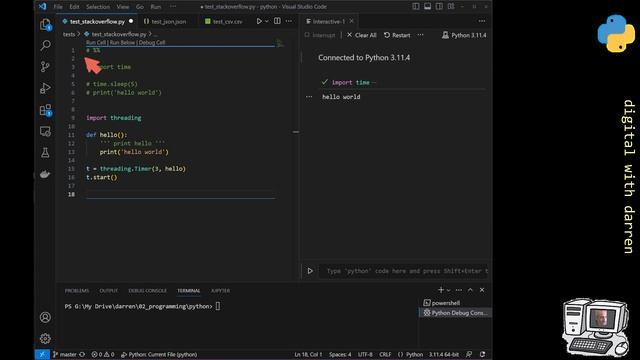Toggle primary side bar layout icon
This screenshot has width=640, height=360.
point(416,7)
